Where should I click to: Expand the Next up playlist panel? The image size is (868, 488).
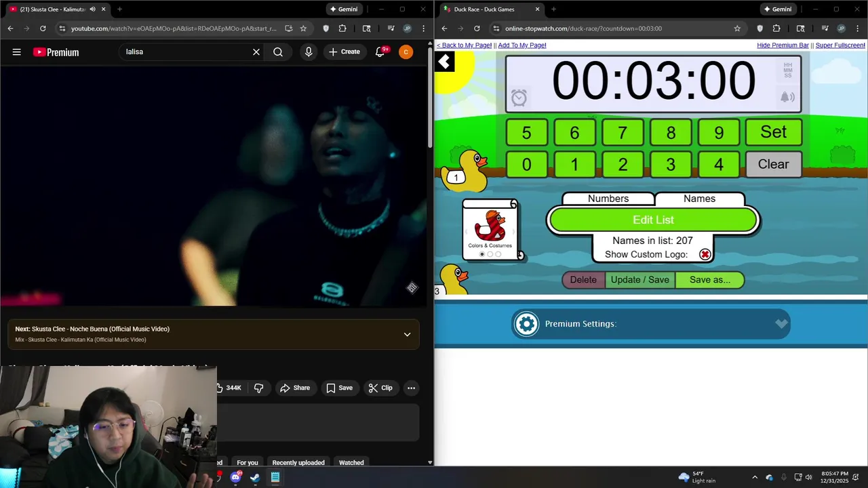click(407, 334)
